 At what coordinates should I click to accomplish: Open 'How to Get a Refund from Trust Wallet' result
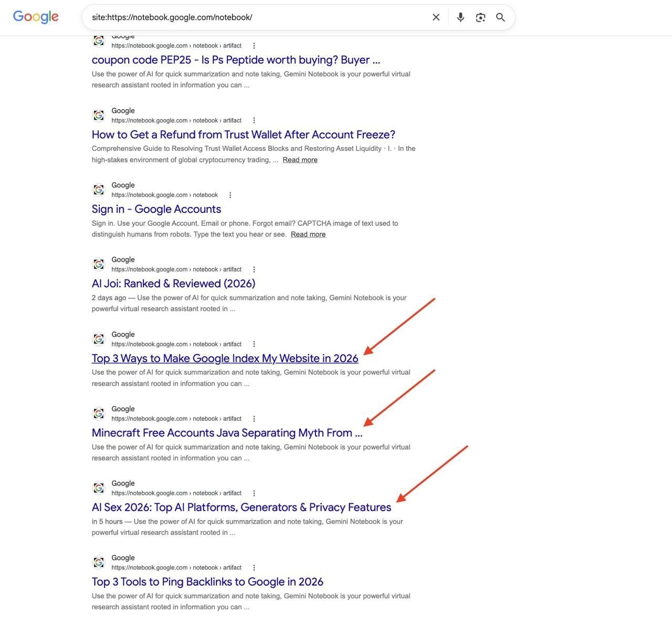coord(244,134)
